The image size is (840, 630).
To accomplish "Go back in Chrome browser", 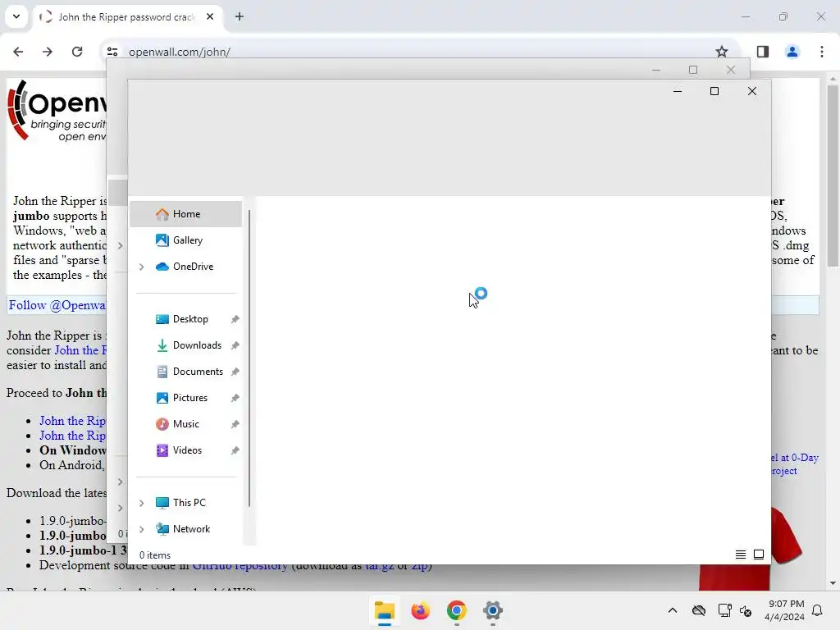I will tap(18, 52).
